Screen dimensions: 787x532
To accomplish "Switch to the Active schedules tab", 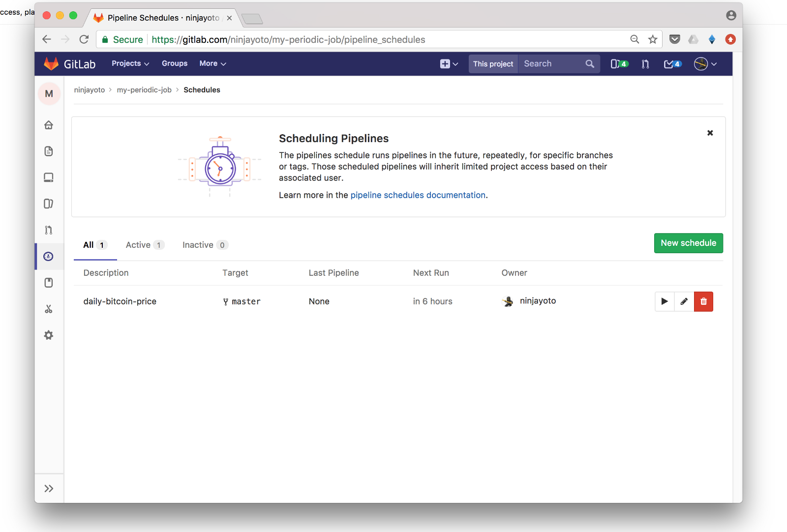I will [145, 245].
